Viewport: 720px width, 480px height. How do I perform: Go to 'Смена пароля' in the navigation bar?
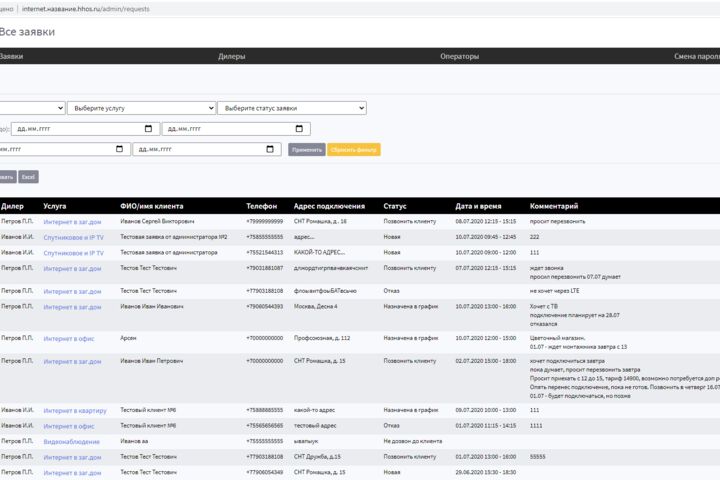tap(697, 56)
